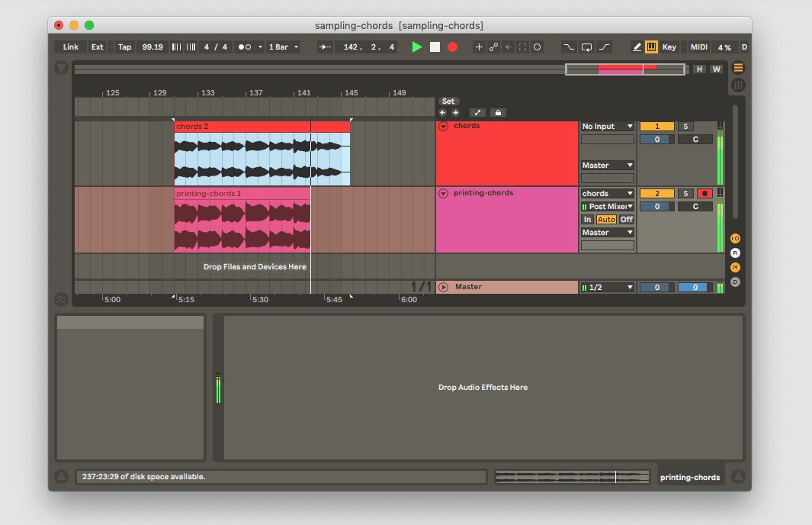
Task: Click the lock envelopes padlock icon
Action: [x=498, y=112]
